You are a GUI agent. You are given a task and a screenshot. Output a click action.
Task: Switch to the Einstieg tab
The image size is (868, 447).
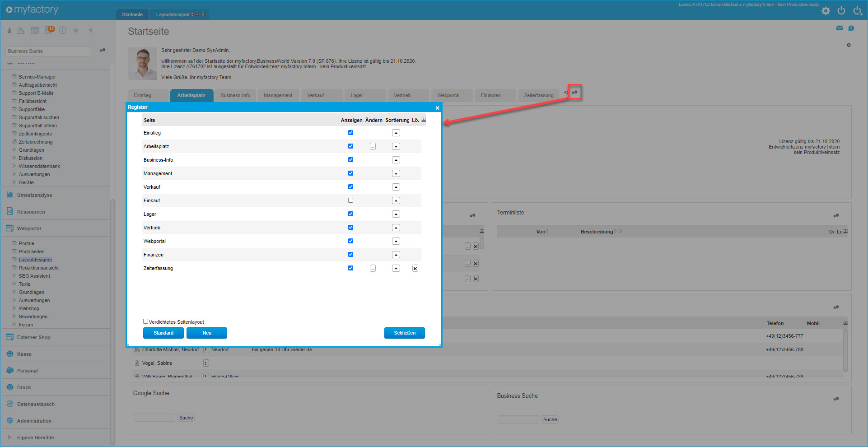[148, 95]
